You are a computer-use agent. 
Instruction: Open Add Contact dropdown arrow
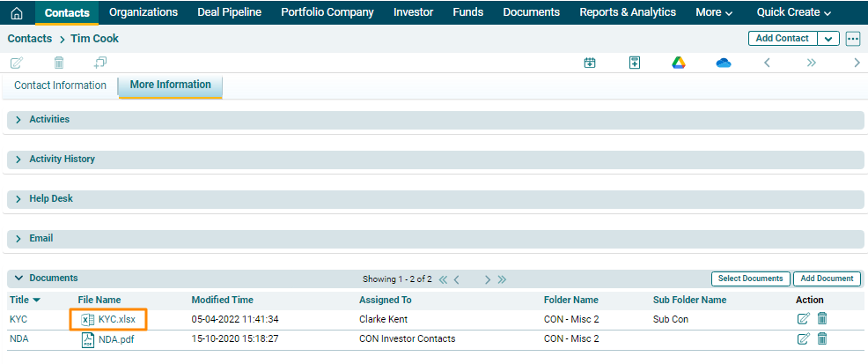coord(828,39)
